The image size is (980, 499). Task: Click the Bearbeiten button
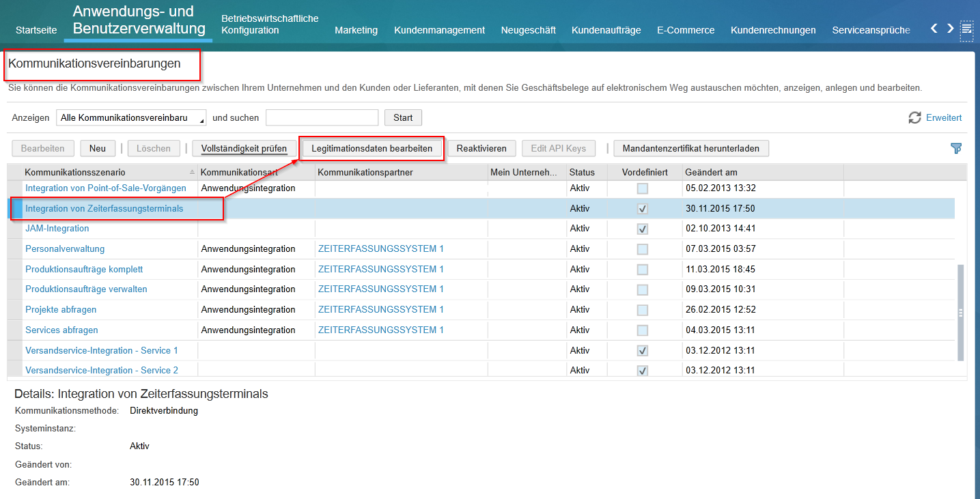click(42, 148)
